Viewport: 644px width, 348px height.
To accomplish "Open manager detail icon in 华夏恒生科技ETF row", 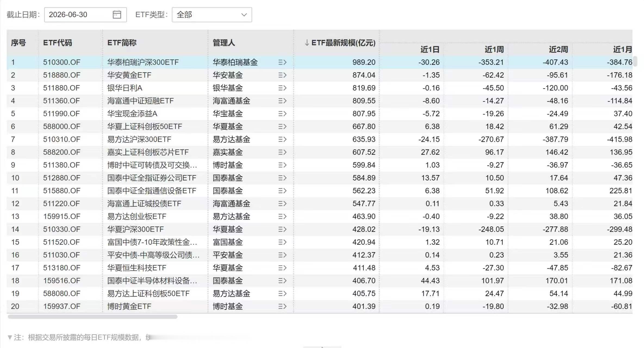I will [x=282, y=268].
